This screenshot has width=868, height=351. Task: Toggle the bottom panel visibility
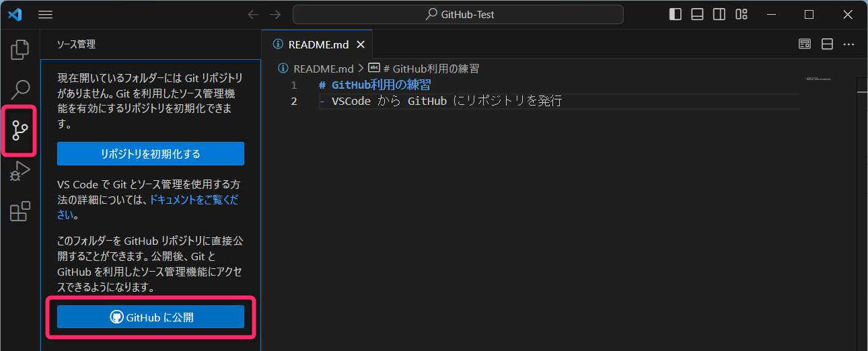(x=698, y=15)
